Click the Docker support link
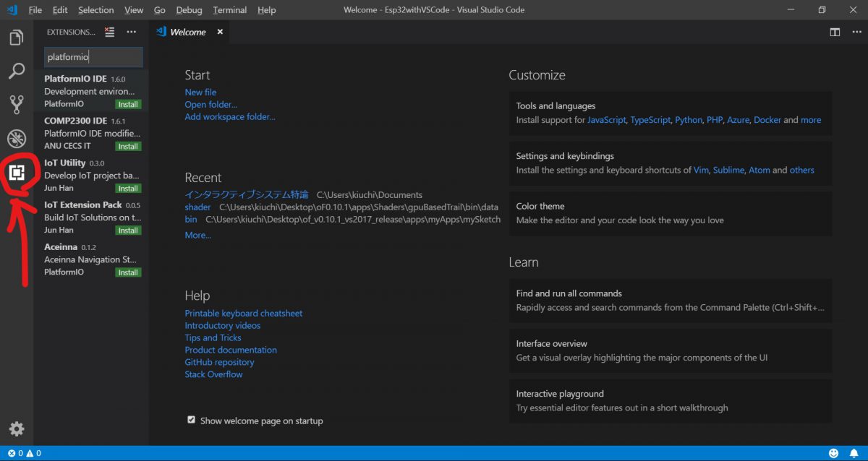 767,120
